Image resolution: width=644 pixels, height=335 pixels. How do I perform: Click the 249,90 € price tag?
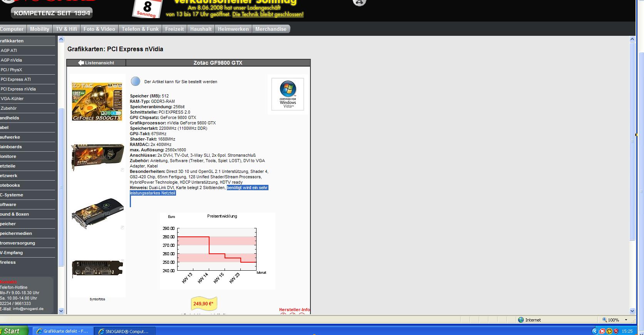tap(204, 303)
